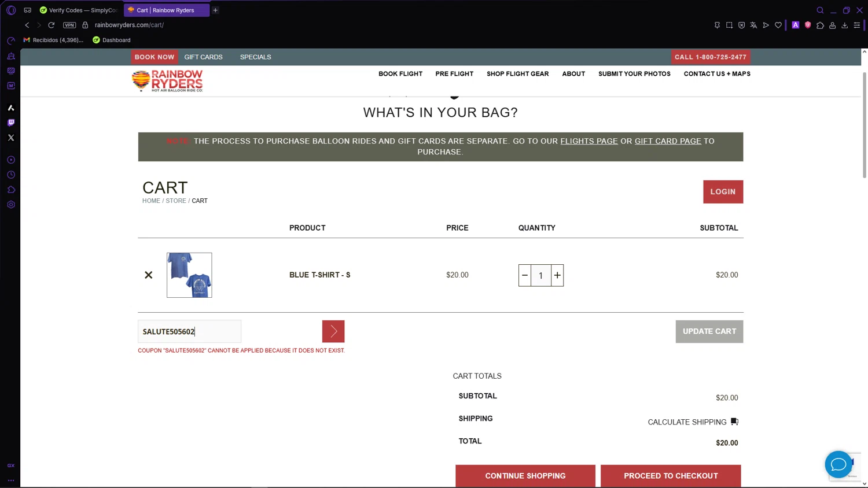Open the extensions puzzle icon in toolbar
The image size is (868, 488).
[x=820, y=25]
